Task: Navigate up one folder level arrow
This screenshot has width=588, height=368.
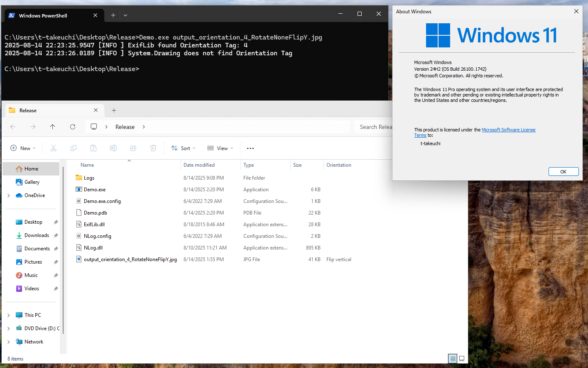Action: 53,127
